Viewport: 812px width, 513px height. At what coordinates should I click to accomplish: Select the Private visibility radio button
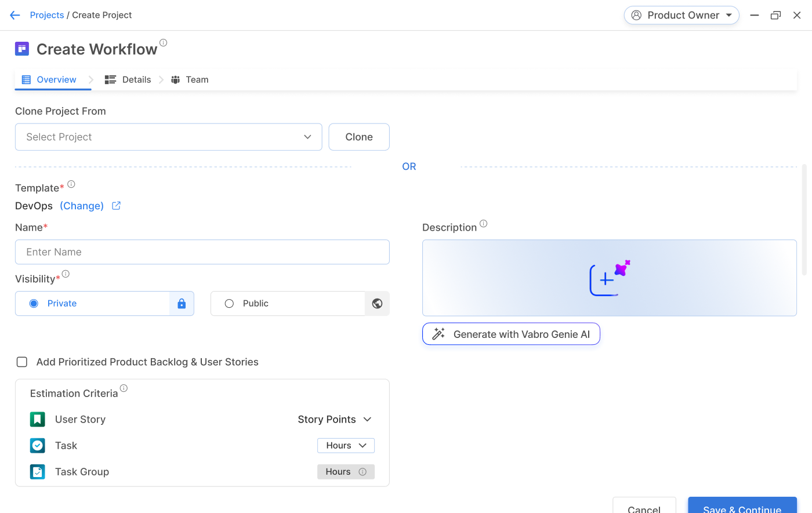[34, 304]
